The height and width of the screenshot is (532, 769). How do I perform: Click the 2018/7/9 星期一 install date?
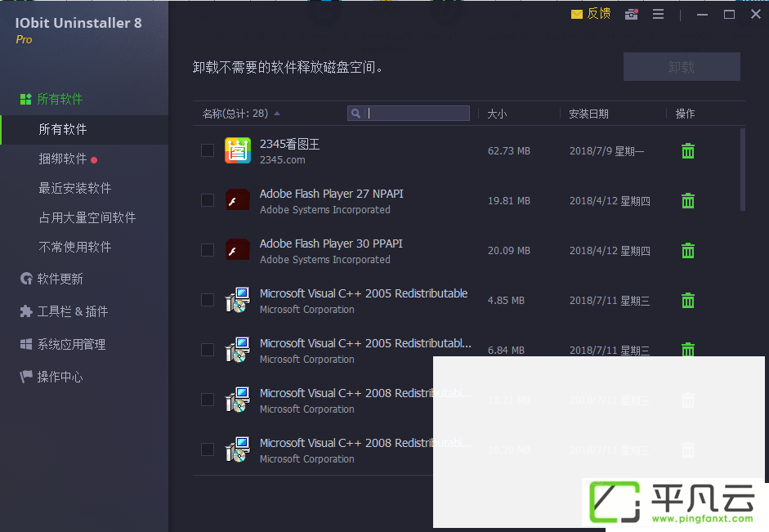[x=606, y=151]
